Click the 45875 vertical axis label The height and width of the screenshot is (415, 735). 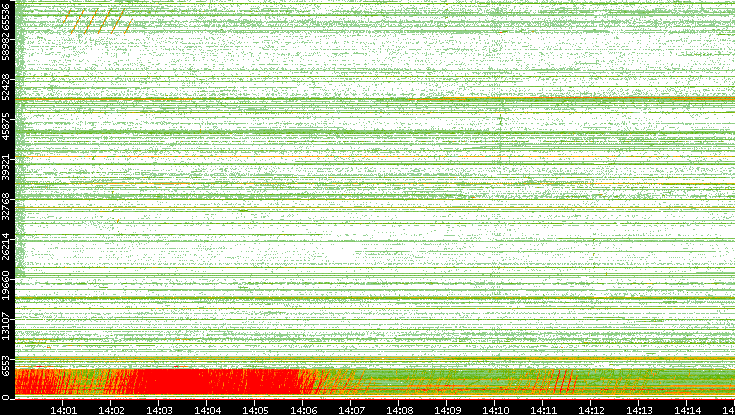6,128
